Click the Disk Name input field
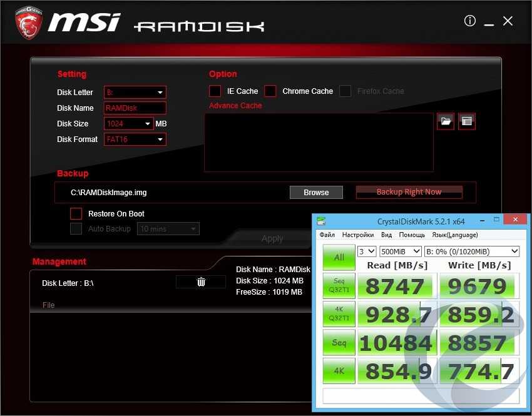 (135, 108)
